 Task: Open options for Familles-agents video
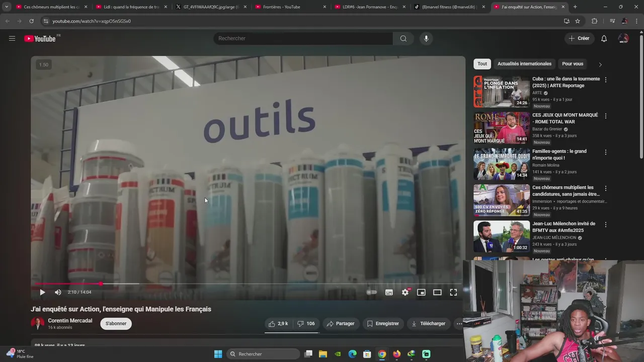tap(605, 152)
